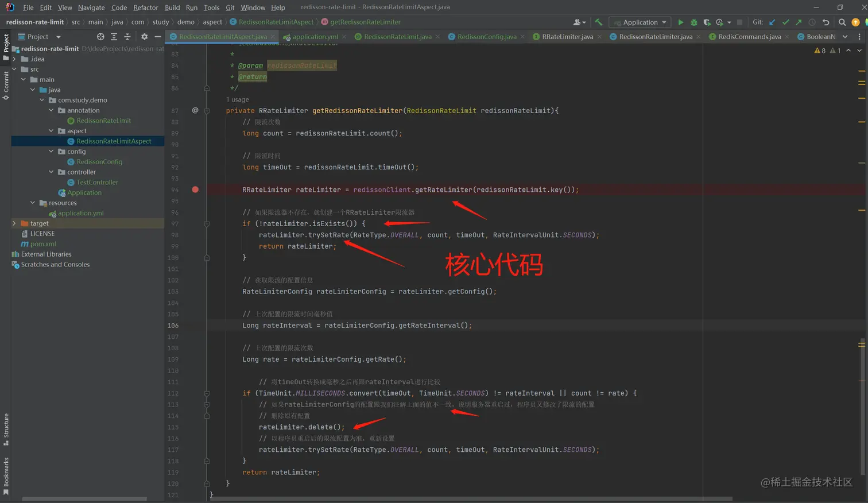Expand all in Project panel

point(114,37)
